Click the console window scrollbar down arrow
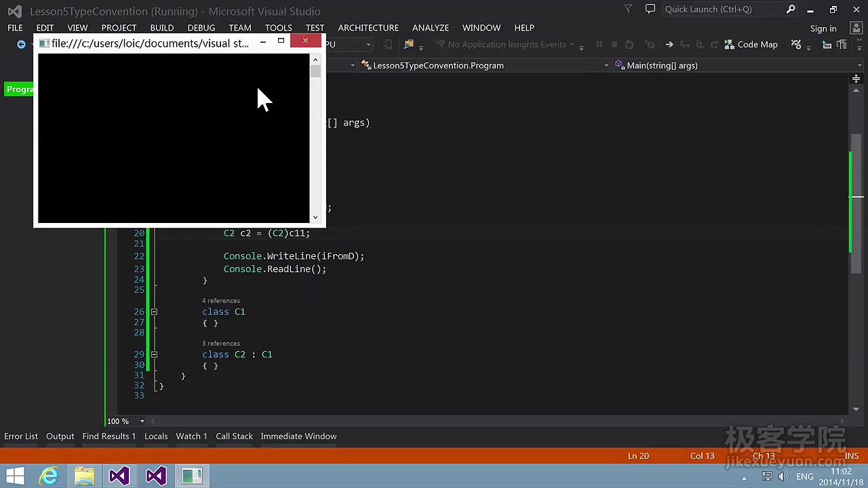Screen dimensions: 868x488 click(315, 218)
